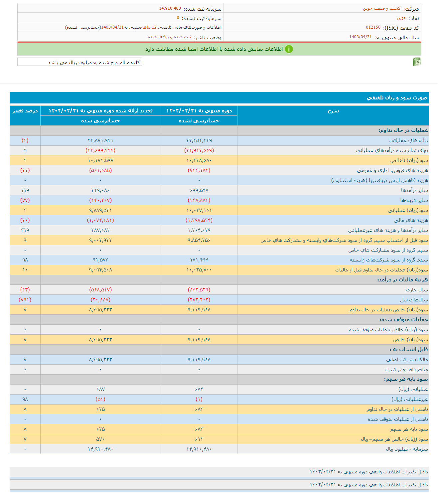The height and width of the screenshot is (504, 445).
Task: Click the symbol value جوین
Action: click(401, 18)
